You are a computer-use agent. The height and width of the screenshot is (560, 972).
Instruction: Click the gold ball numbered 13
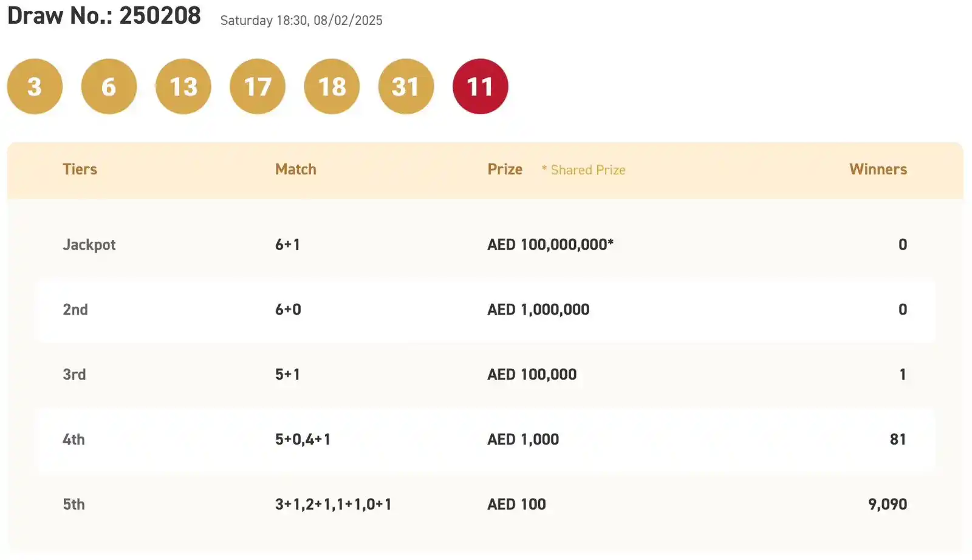tap(183, 86)
